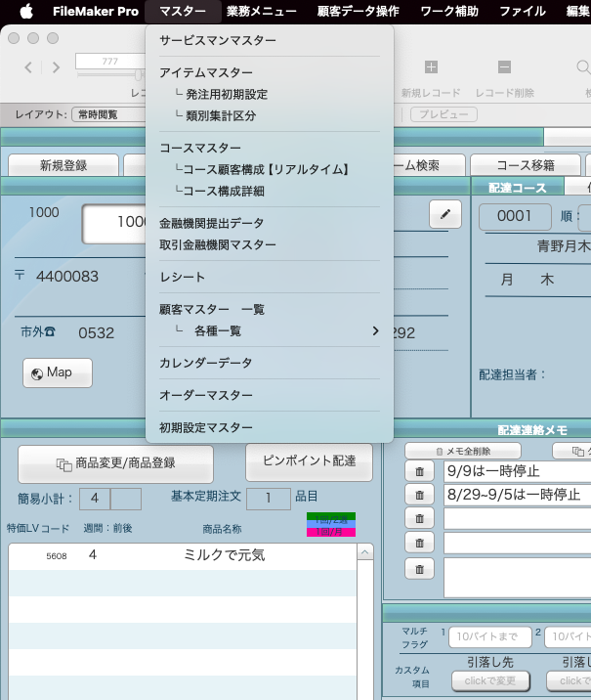
Task: Click the ピンポイント配達 button
Action: 309,461
